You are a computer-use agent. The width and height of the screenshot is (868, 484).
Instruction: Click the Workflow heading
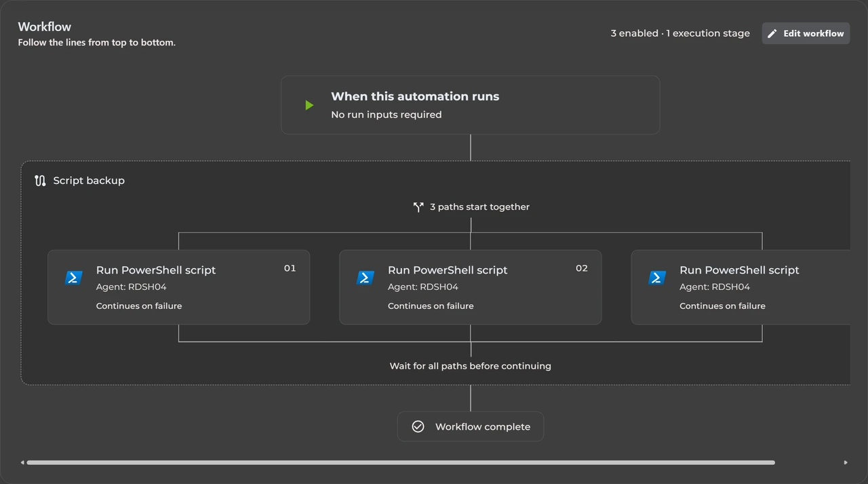click(45, 26)
